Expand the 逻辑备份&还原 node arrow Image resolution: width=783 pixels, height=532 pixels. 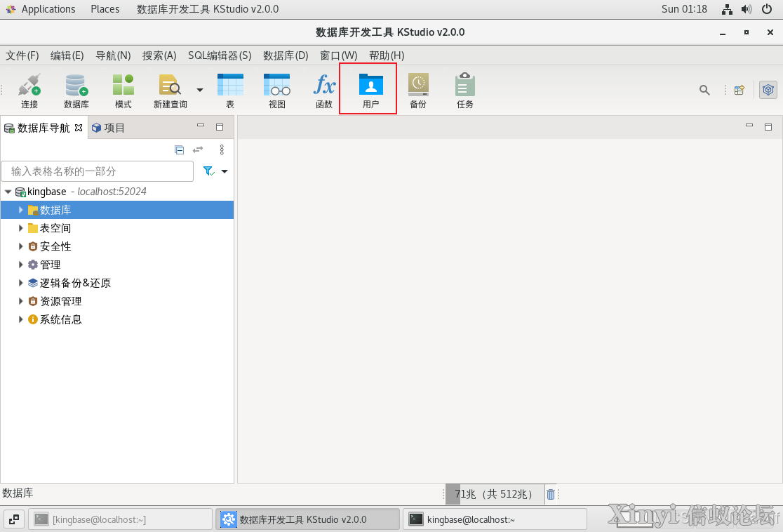click(x=20, y=283)
